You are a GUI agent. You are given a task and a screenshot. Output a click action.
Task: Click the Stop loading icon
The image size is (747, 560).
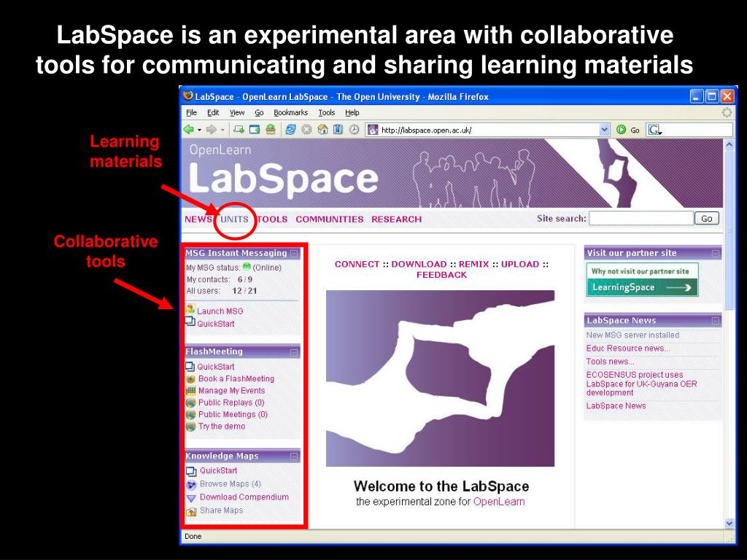coord(306,130)
